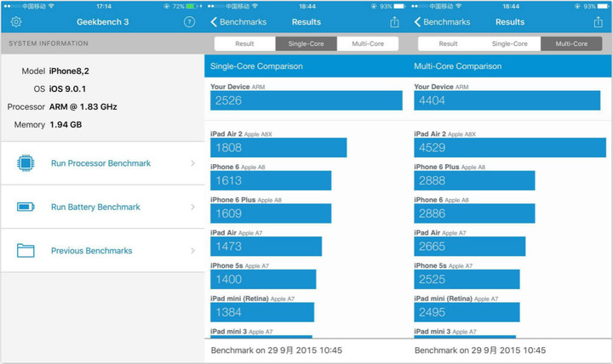Tap the Your Device 4404 score bar
613x364 pixels.
click(510, 100)
